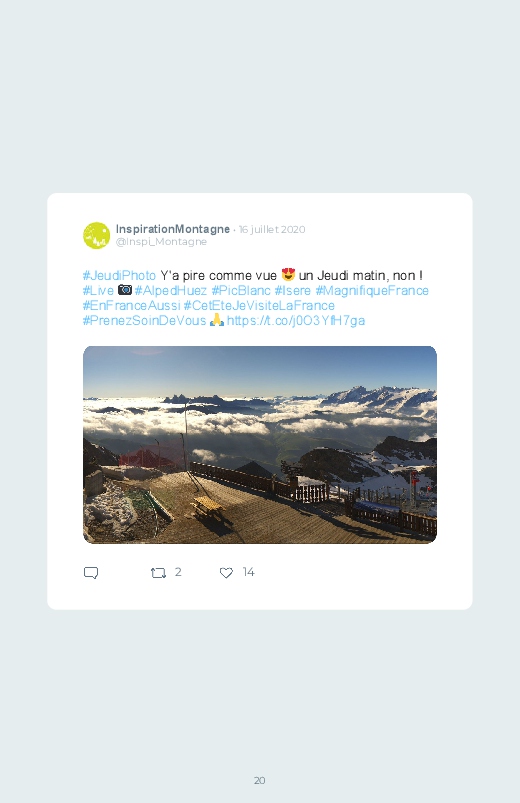Open the #JeudiPhoto hashtag
The image size is (520, 803).
119,276
